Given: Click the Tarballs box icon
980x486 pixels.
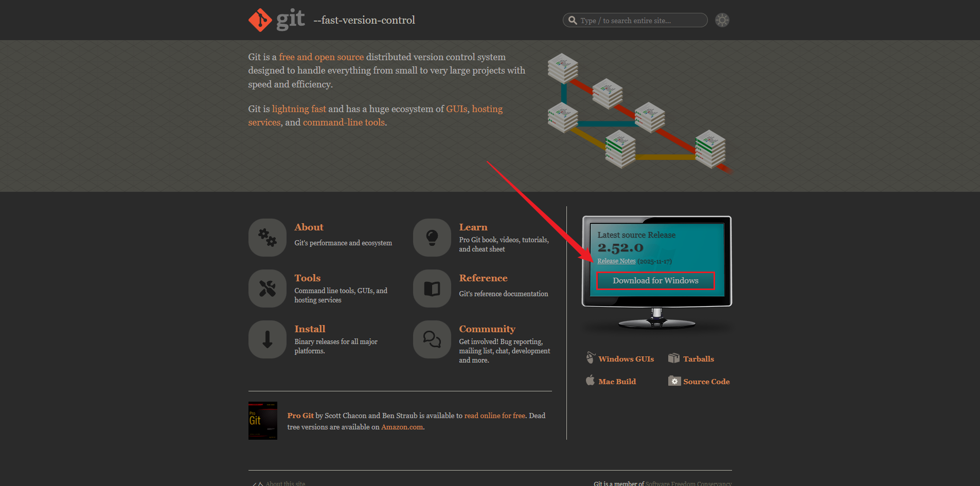Looking at the screenshot, I should (673, 358).
